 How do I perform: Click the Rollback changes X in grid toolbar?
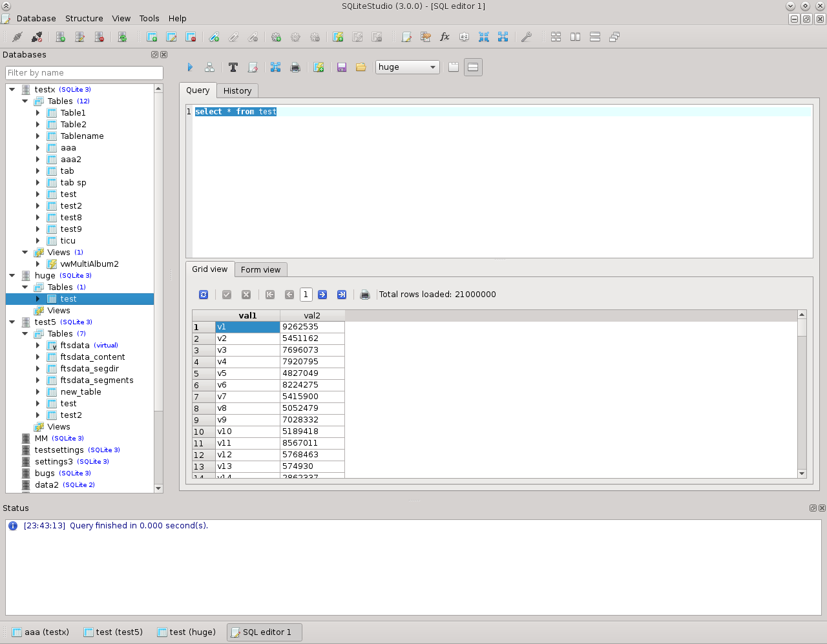tap(246, 294)
